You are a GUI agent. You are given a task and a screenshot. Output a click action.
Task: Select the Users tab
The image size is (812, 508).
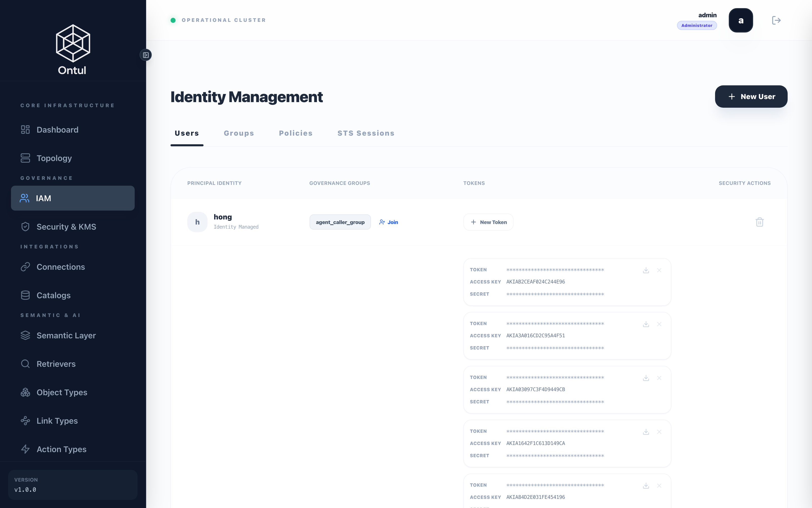click(x=187, y=133)
